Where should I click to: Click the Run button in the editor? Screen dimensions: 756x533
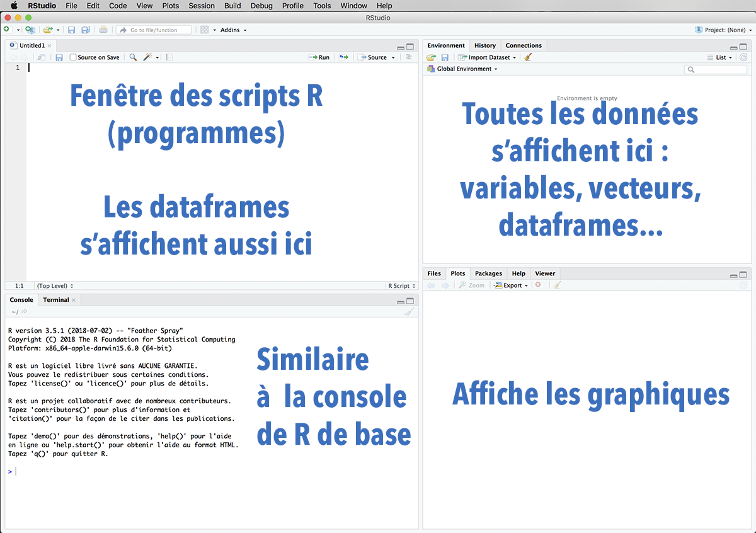(319, 57)
